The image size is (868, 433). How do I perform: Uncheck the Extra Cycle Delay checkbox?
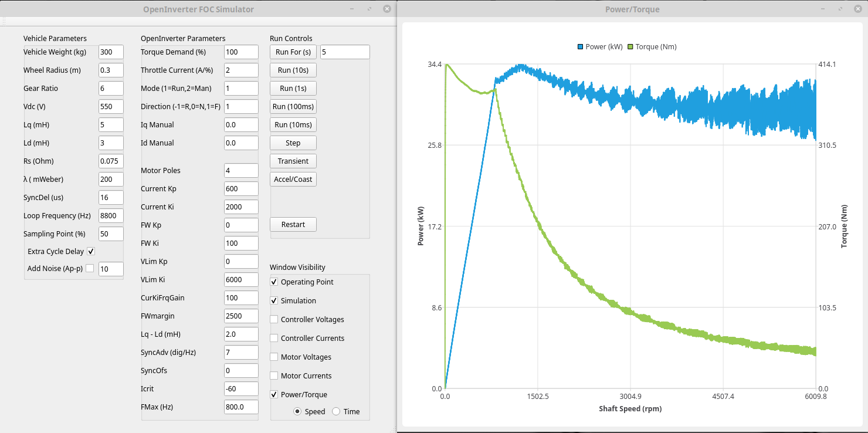coord(91,251)
